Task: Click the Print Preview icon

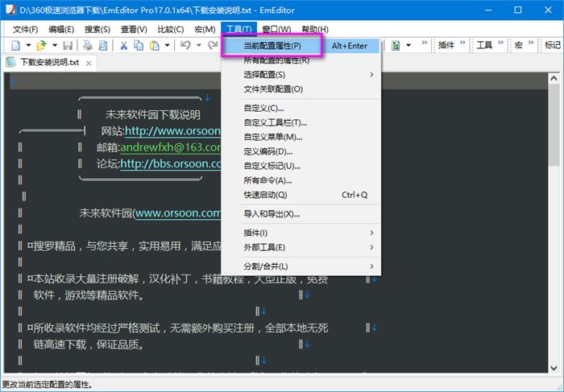Action: click(x=103, y=46)
